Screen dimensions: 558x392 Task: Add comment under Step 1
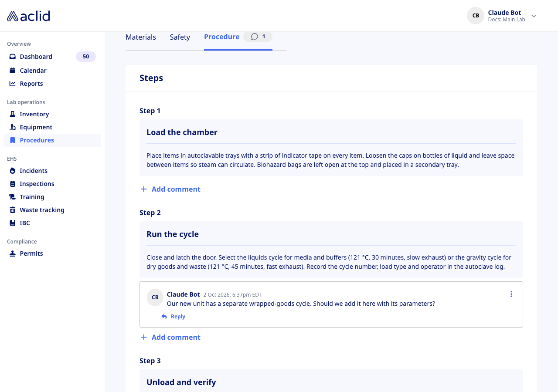pyautogui.click(x=170, y=189)
